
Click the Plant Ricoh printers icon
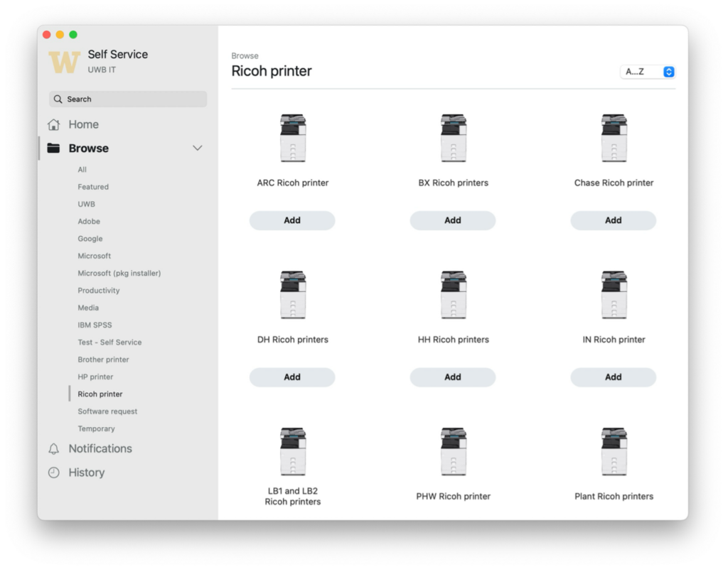click(x=614, y=451)
